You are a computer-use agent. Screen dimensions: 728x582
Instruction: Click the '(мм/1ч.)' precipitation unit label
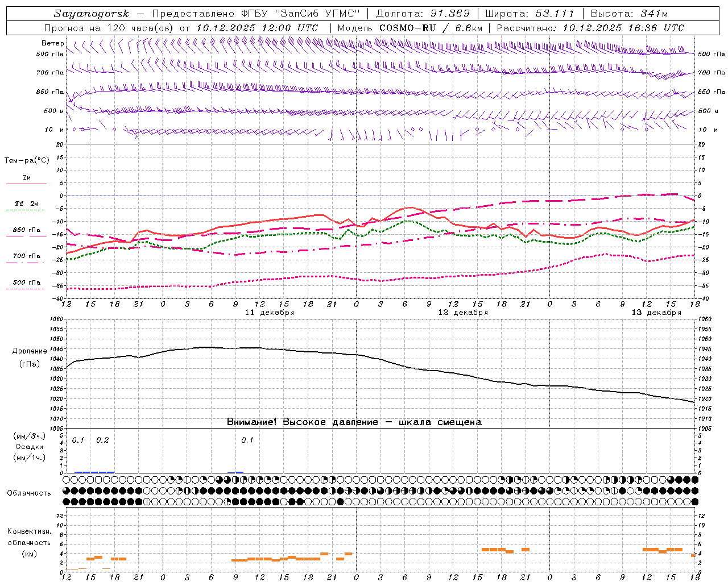30,458
